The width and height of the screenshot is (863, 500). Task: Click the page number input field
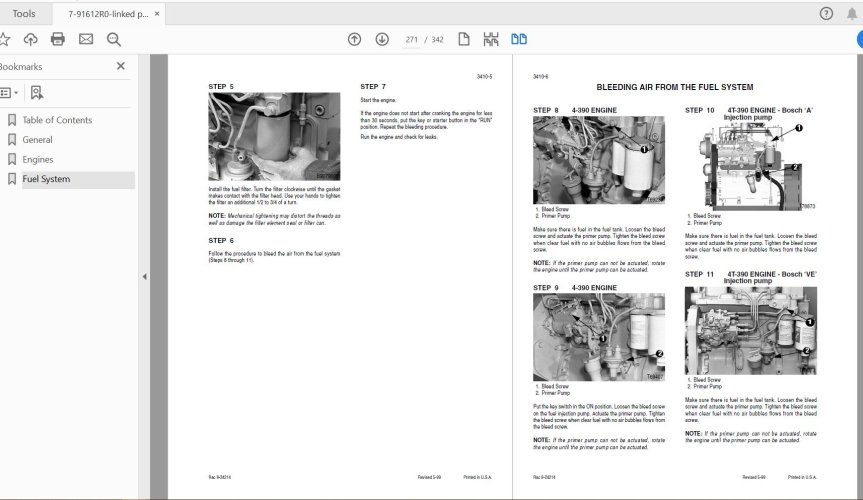pos(411,39)
